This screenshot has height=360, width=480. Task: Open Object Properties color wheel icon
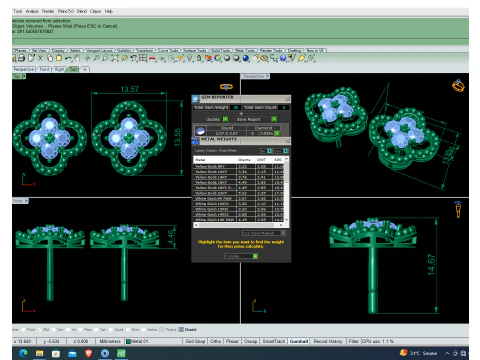click(x=218, y=58)
